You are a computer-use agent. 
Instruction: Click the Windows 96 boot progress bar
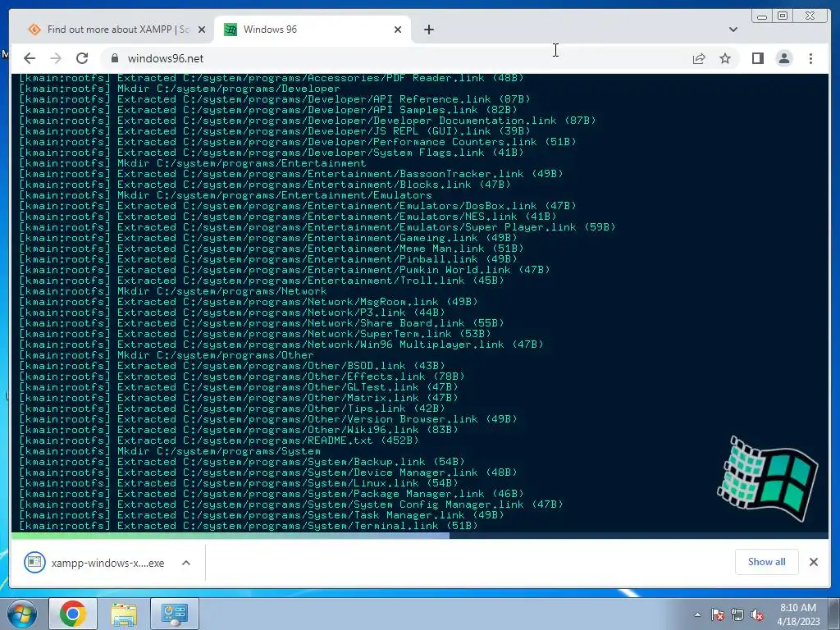(419, 535)
